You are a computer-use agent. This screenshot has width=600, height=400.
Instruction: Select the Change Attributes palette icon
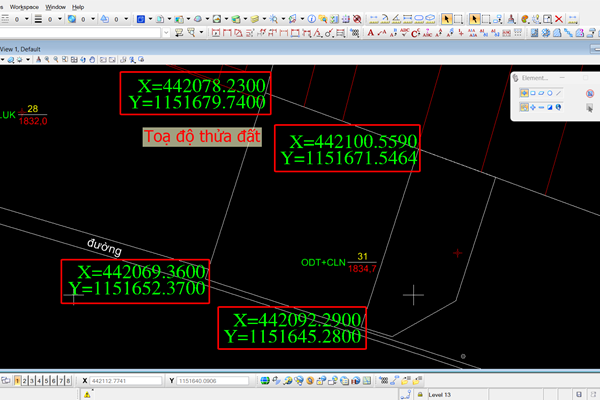tap(525, 19)
